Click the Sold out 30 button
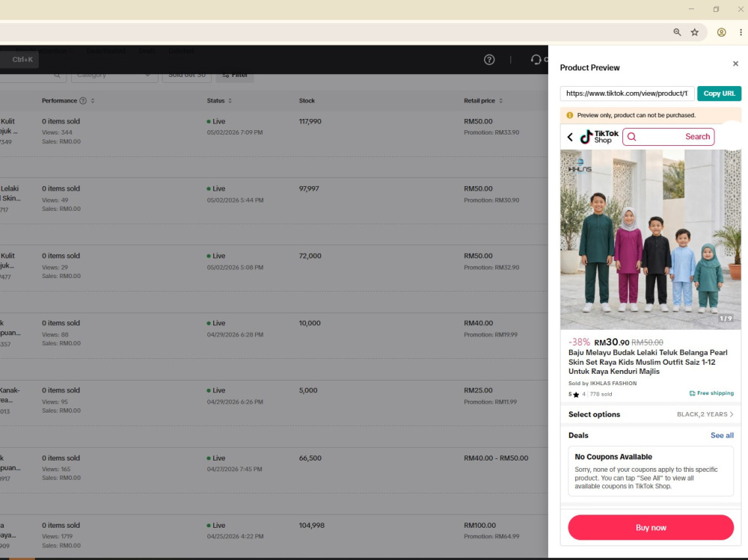The height and width of the screenshot is (560, 748). click(x=186, y=75)
